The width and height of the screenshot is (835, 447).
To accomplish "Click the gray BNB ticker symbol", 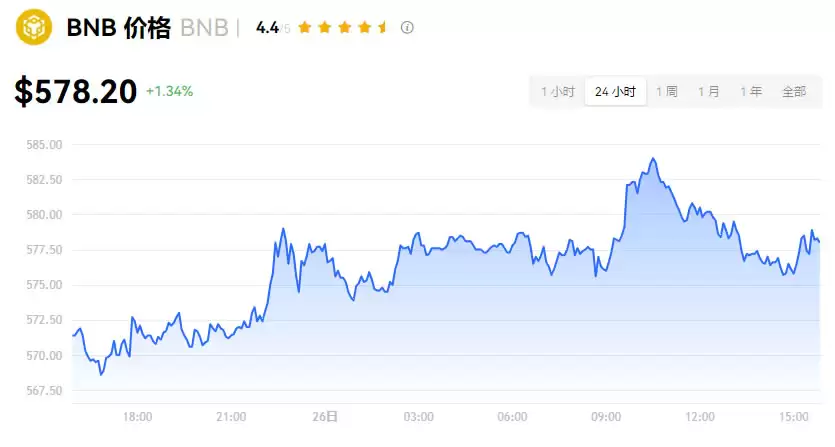I will [203, 28].
